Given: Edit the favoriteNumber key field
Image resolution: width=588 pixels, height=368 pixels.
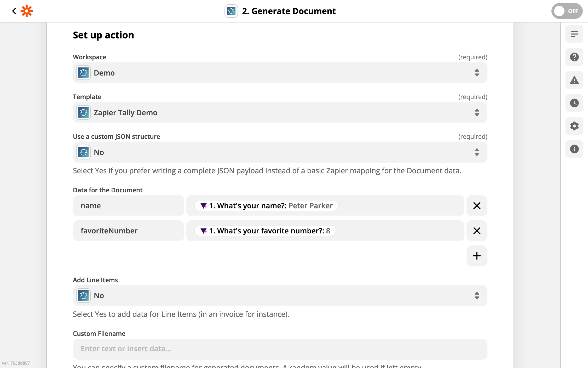Looking at the screenshot, I should coord(128,231).
